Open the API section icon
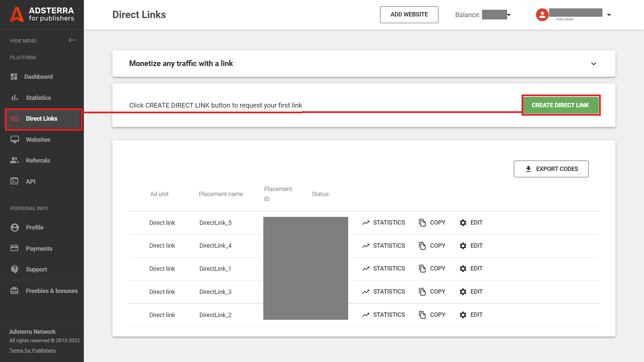This screenshot has height=362, width=644. point(14,181)
